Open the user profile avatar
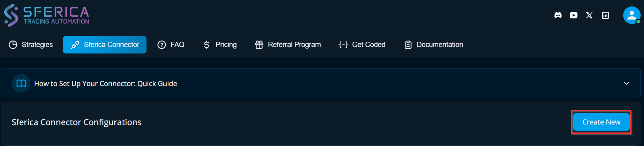Viewport: 644px width, 146px height. pyautogui.click(x=631, y=15)
